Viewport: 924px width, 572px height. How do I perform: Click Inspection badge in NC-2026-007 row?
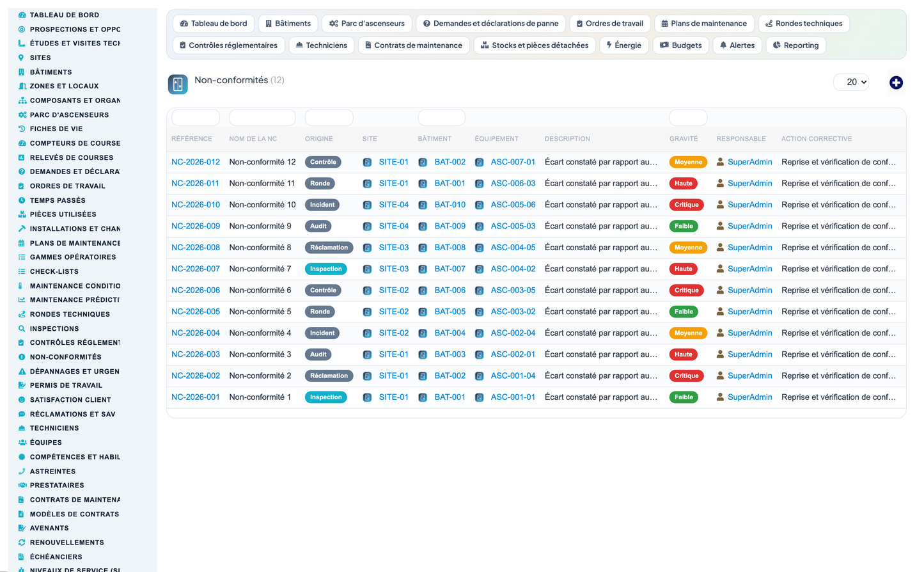(x=326, y=269)
